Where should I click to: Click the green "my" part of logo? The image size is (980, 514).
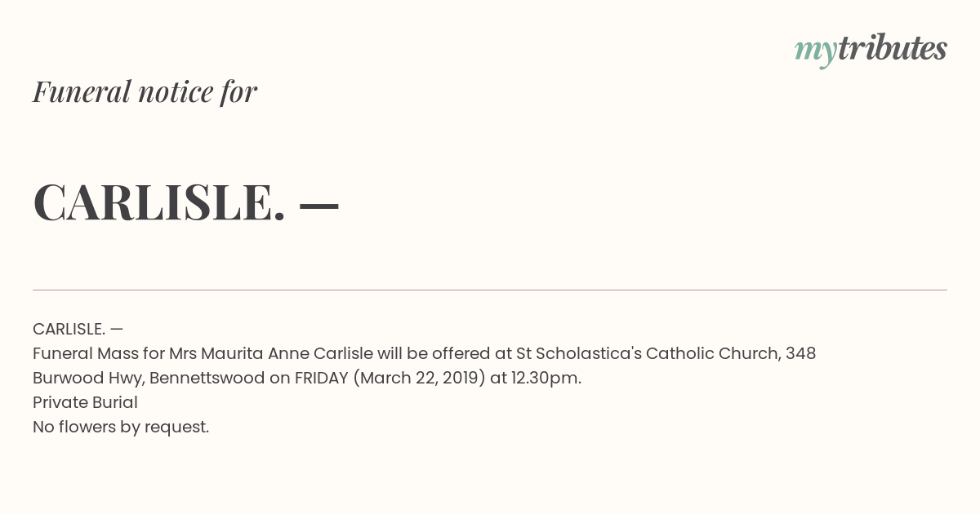coord(816,52)
